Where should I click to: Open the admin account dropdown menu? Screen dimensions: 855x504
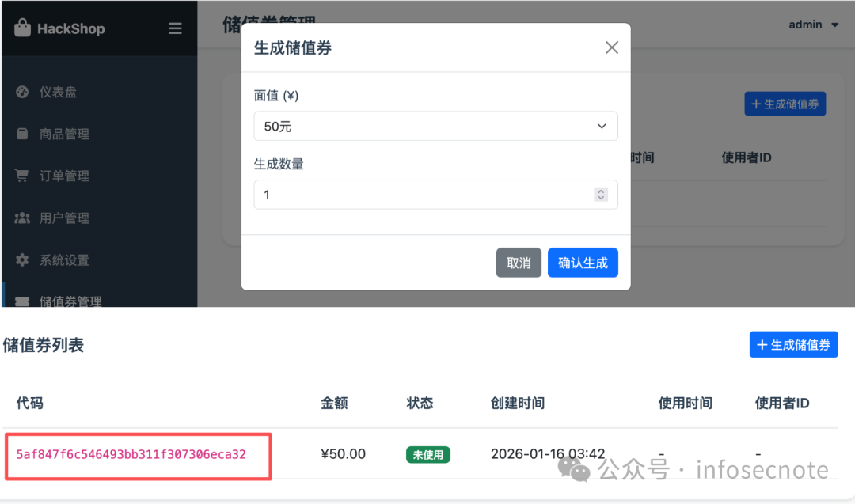coord(813,25)
